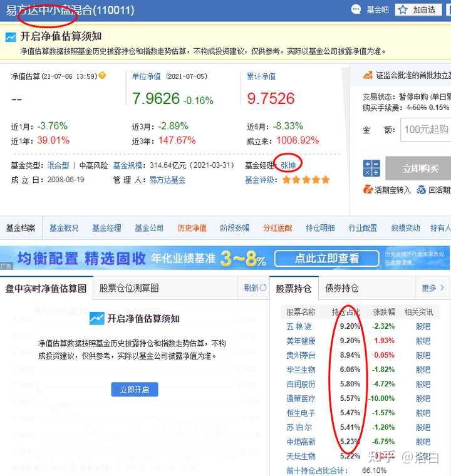
Task: Open 易方达基金 manager company link
Action: coord(167,180)
